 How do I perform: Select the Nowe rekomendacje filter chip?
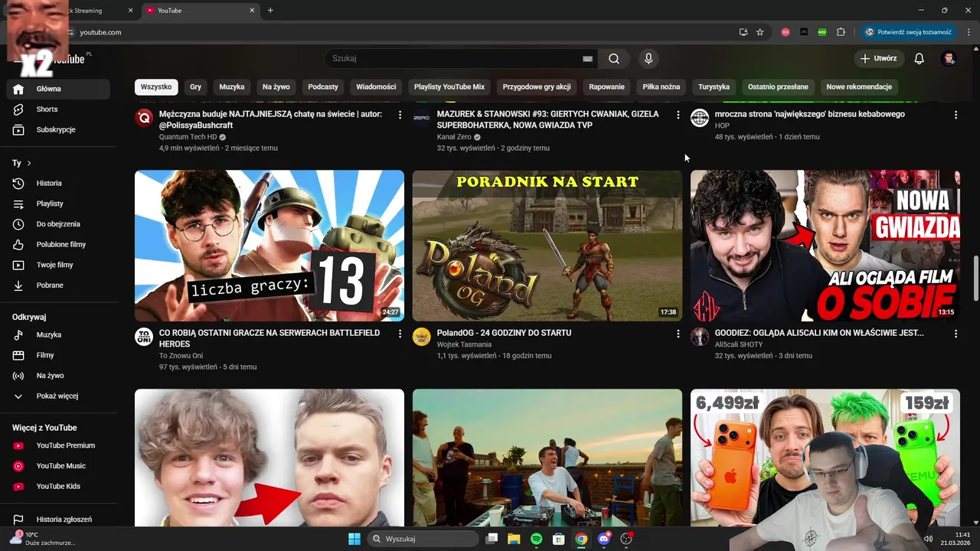coord(859,86)
